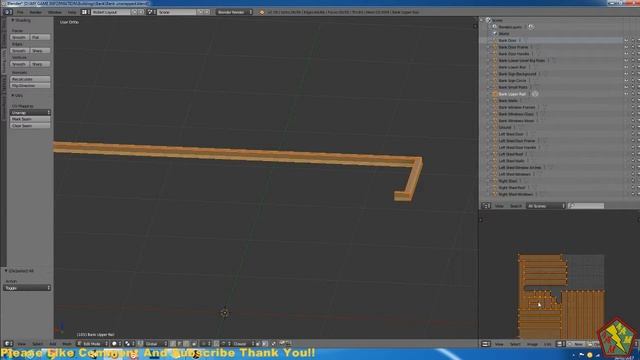
Task: Click the object icon of Right Shed Roof
Action: click(x=494, y=188)
